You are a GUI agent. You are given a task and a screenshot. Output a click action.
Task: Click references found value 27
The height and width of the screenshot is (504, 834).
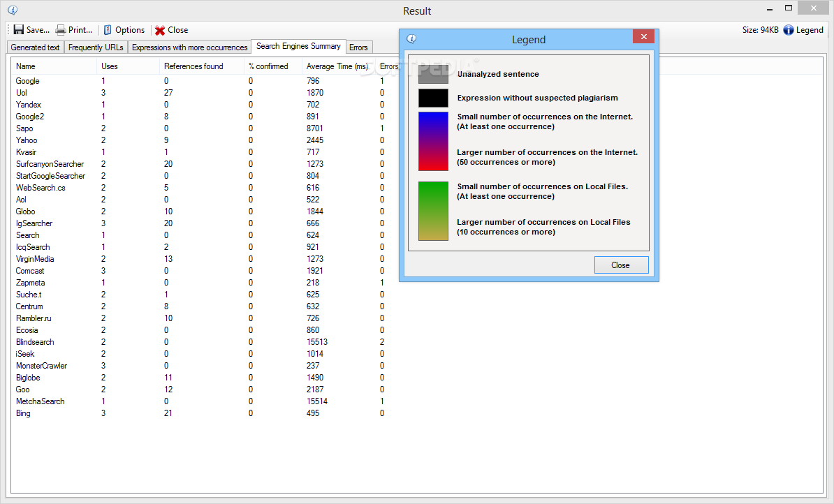(168, 93)
